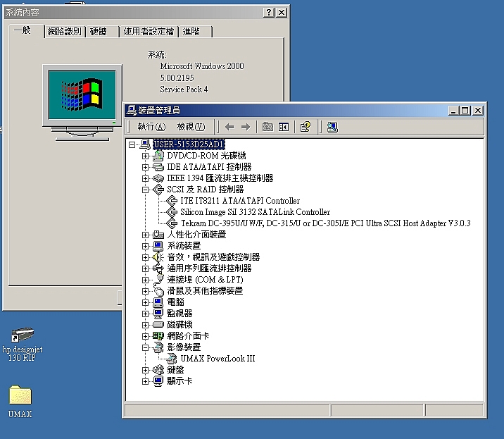Open the Properties toolbar icon

click(305, 127)
